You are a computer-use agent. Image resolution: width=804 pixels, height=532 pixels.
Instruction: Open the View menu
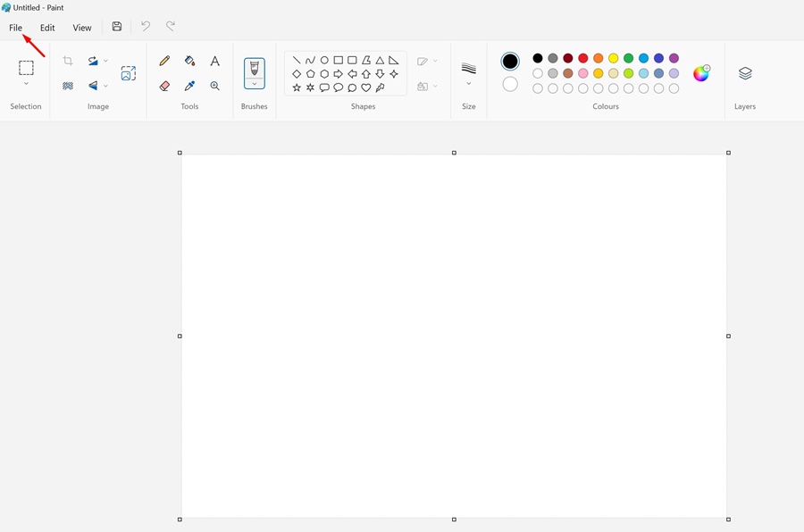click(x=82, y=28)
